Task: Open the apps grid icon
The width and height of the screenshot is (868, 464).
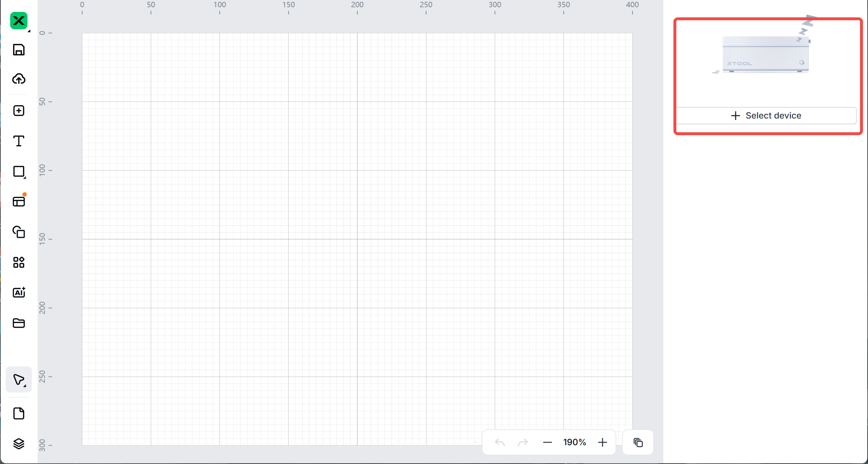Action: [x=19, y=262]
